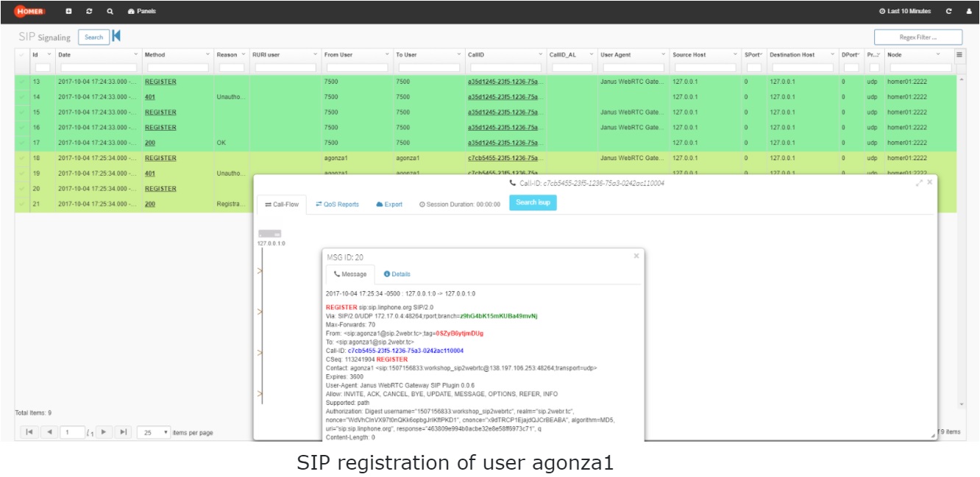Go to the last page of results
Screen dimensions: 980x477
tap(123, 432)
